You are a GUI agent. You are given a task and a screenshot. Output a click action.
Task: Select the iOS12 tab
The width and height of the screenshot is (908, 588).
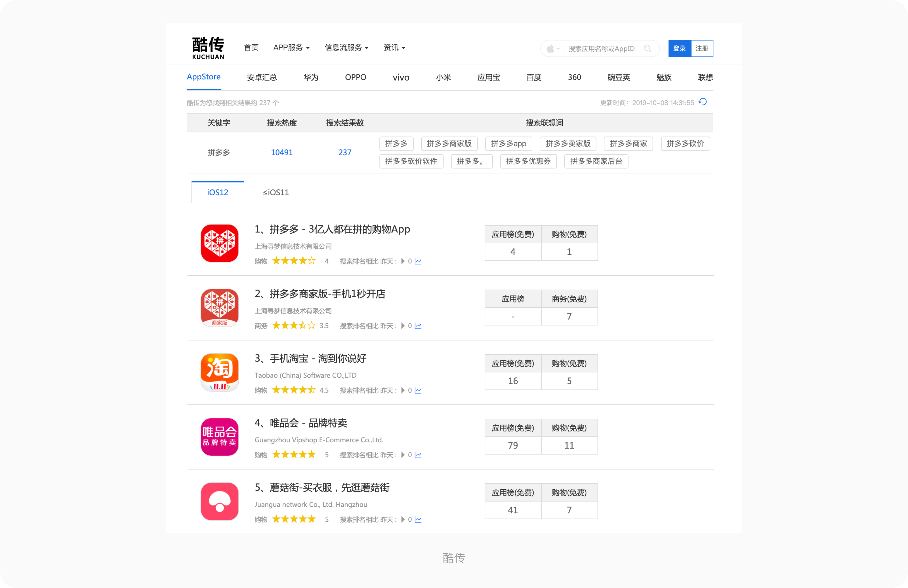[x=217, y=192]
